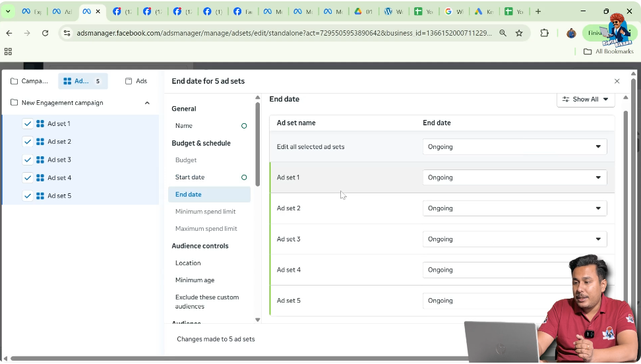This screenshot has width=641, height=364.
Task: Open Maximum spend limit section
Action: pyautogui.click(x=209, y=229)
